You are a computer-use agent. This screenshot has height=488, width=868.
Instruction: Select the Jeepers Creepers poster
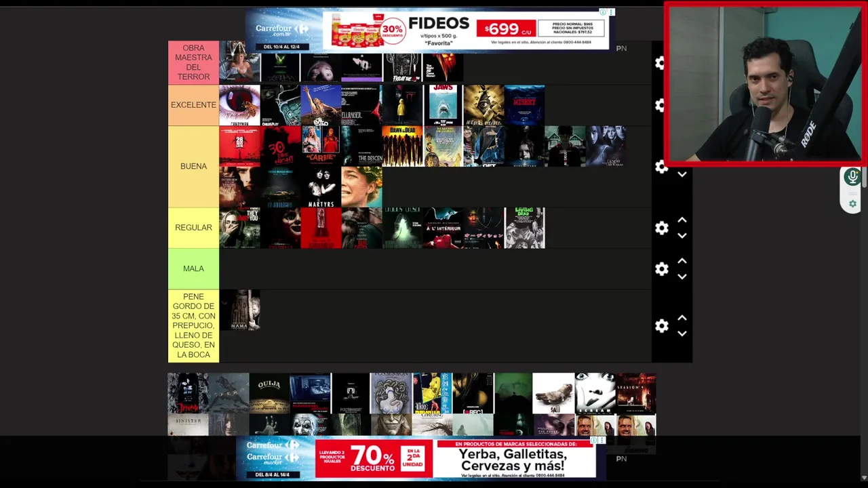tap(484, 106)
